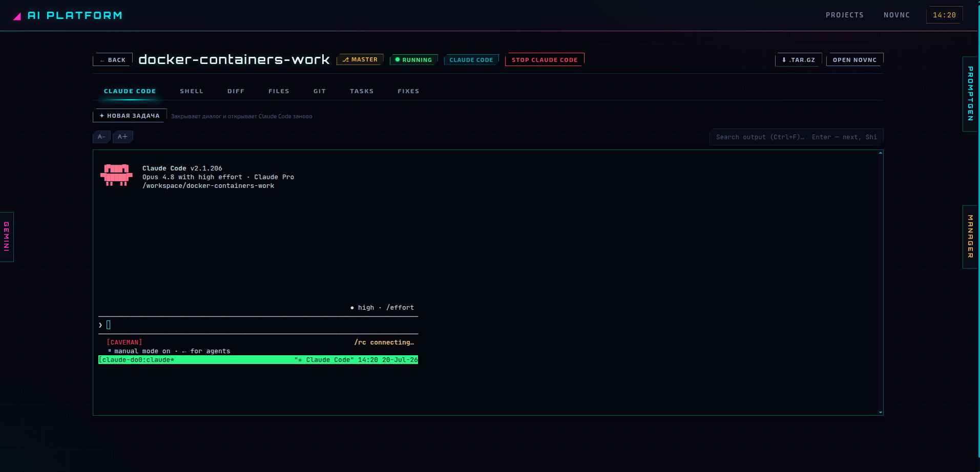Expand the Gemini side panel

tap(7, 237)
